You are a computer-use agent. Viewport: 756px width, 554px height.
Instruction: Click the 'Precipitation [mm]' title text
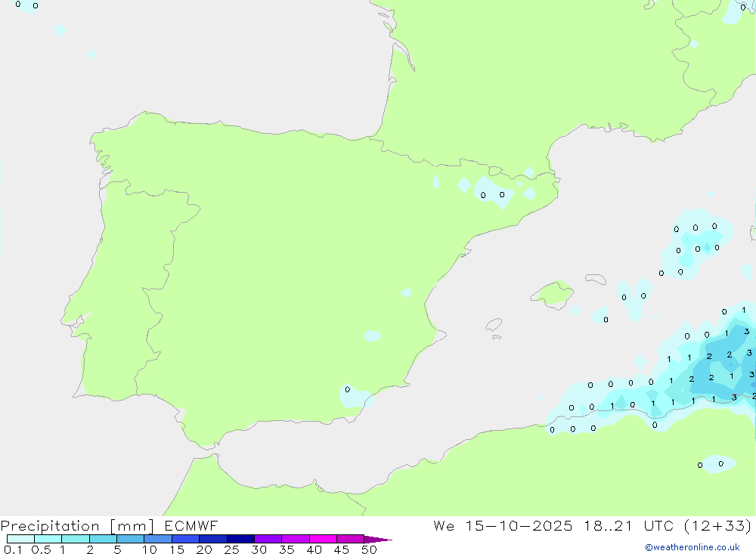[x=77, y=526]
